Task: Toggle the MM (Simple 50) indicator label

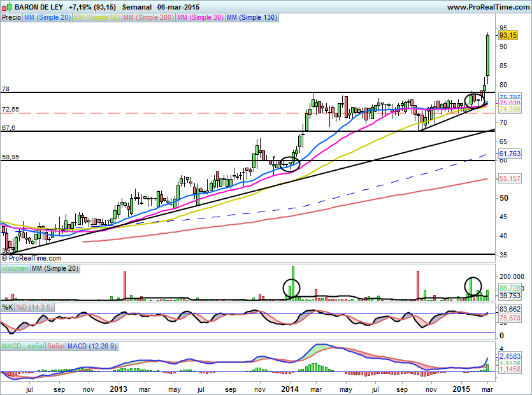Action: tap(96, 18)
